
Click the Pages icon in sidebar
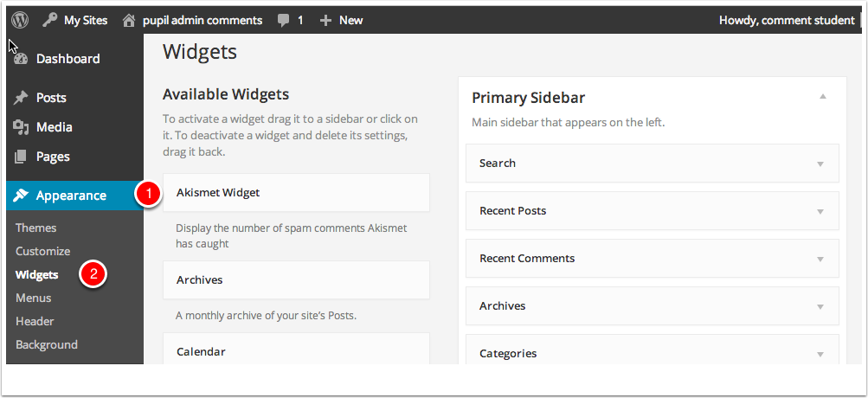click(22, 157)
